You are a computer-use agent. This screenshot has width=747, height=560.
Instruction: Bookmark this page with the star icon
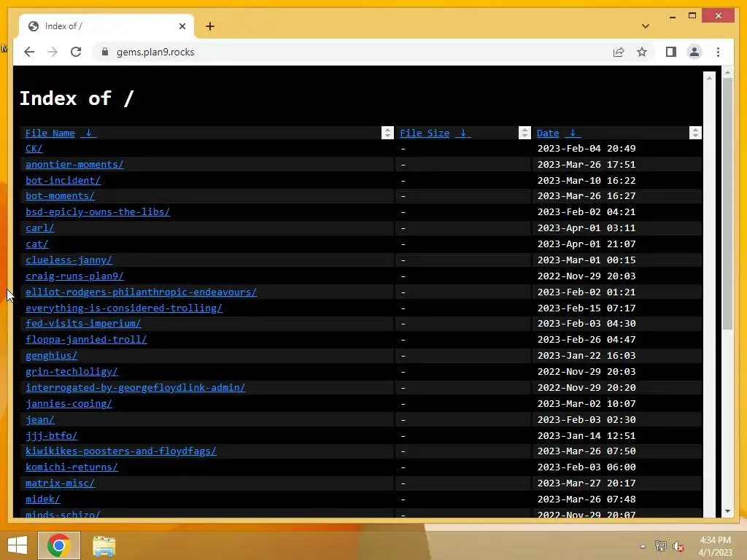pos(642,52)
